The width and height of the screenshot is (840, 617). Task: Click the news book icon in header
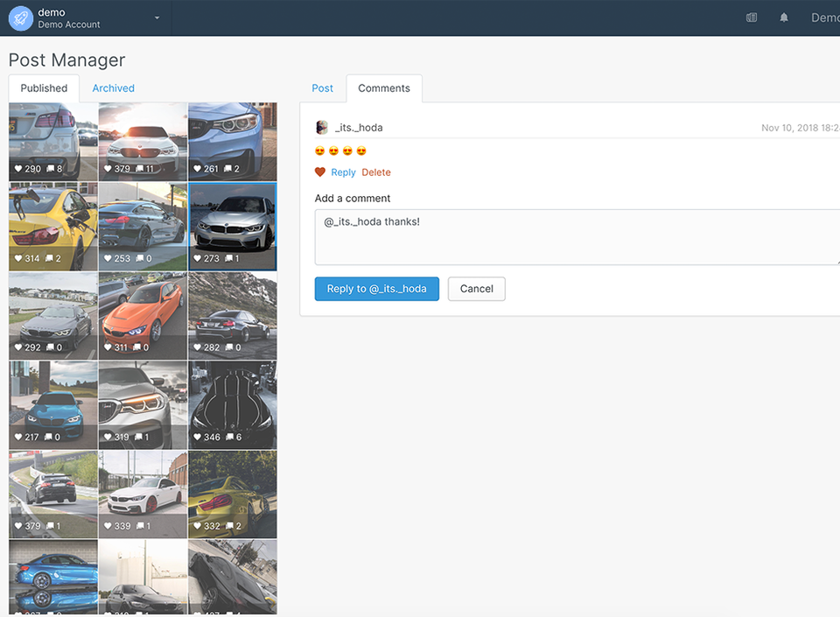tap(752, 18)
